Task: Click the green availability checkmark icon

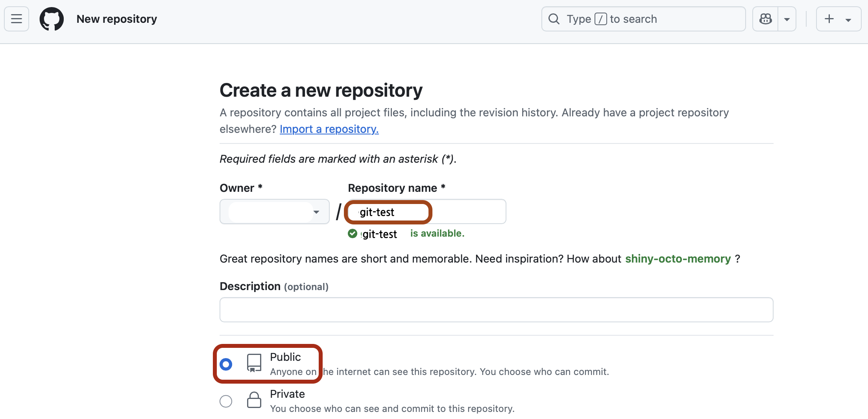Action: click(353, 234)
